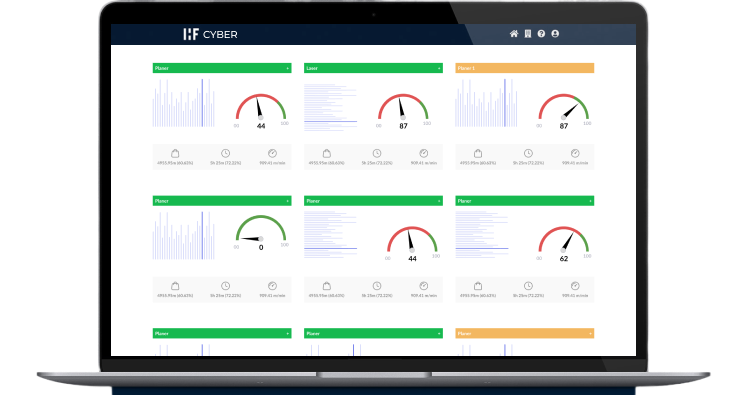Screen dimensions: 748x395
Task: Click clock icon in horizontal-line Planer card showing 44
Action: pyautogui.click(x=377, y=286)
